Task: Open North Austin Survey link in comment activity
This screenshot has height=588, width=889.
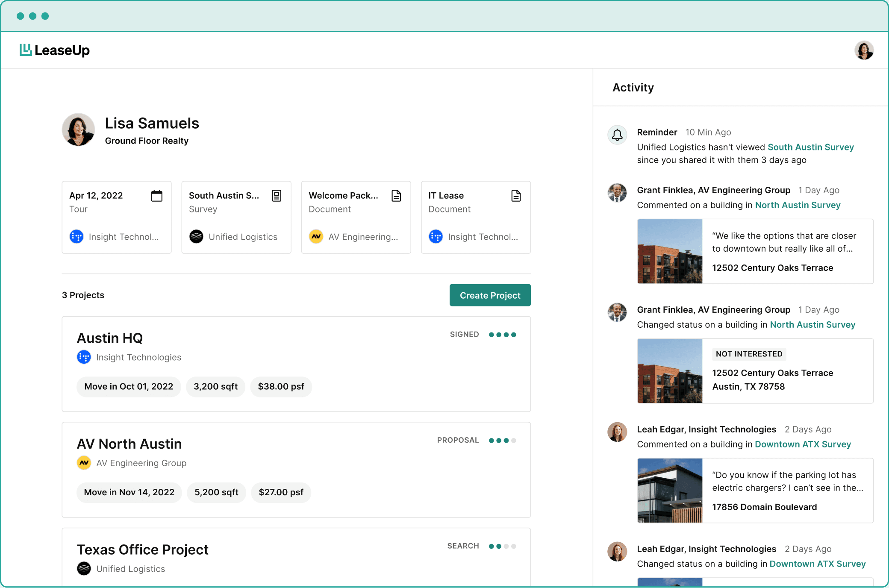Action: point(798,205)
